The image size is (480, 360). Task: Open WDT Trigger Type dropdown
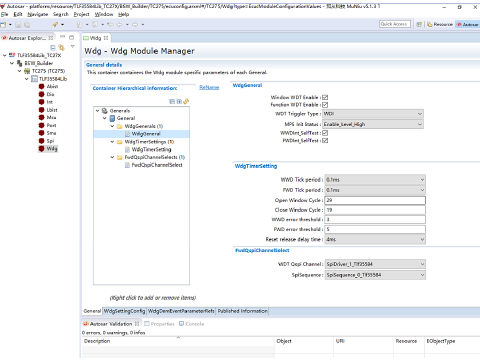click(x=373, y=114)
